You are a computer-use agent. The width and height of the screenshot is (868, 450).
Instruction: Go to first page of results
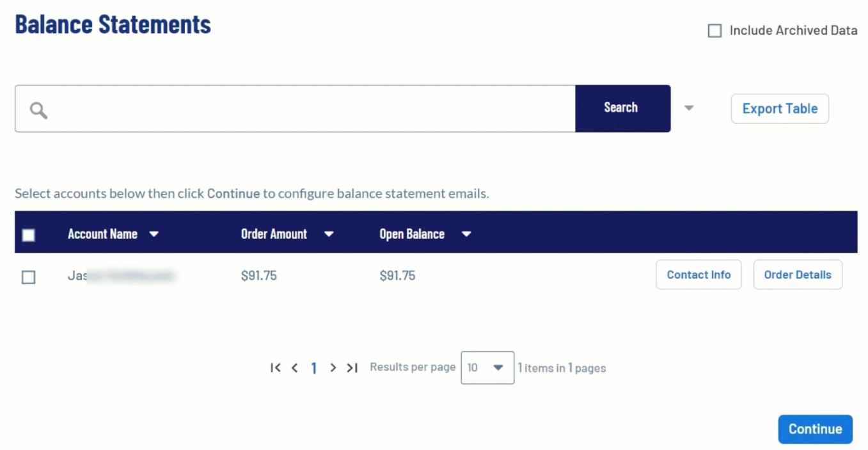(276, 368)
